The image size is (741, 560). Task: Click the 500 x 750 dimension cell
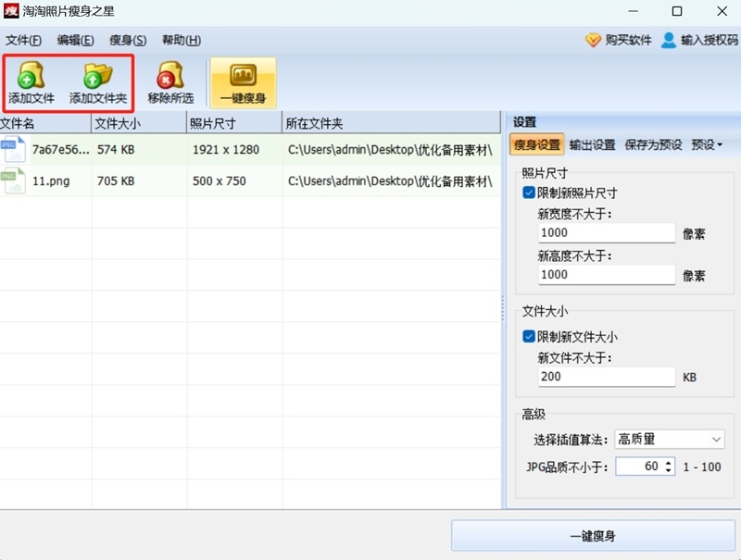click(220, 180)
